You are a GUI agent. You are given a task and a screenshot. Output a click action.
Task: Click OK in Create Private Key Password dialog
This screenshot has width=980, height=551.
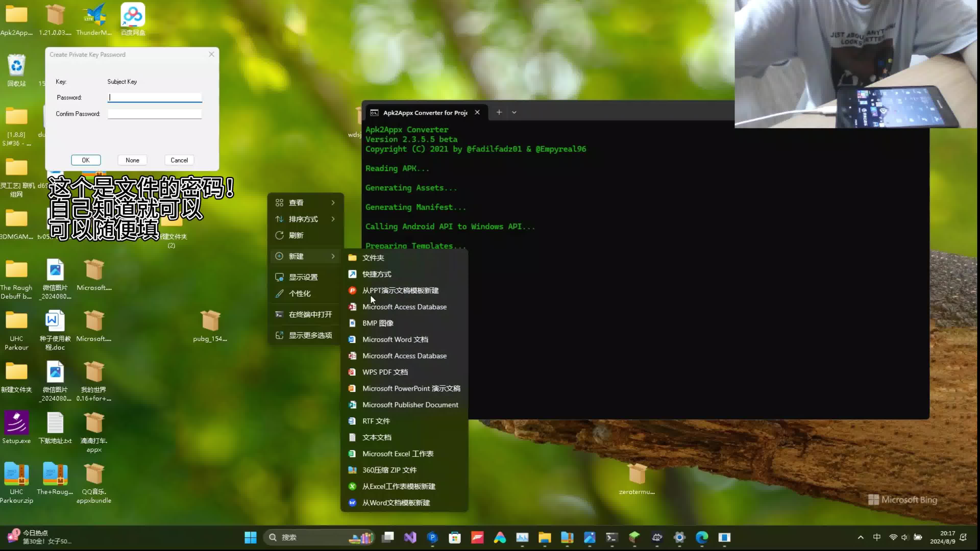click(x=85, y=160)
